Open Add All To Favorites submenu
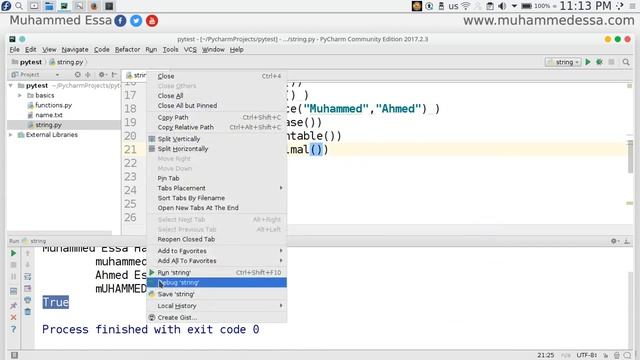Viewport: 640px width, 360px height. (x=217, y=261)
